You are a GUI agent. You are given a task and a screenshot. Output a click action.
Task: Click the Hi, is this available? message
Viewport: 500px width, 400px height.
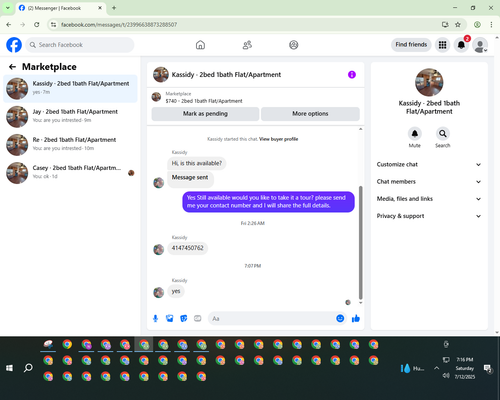(197, 163)
